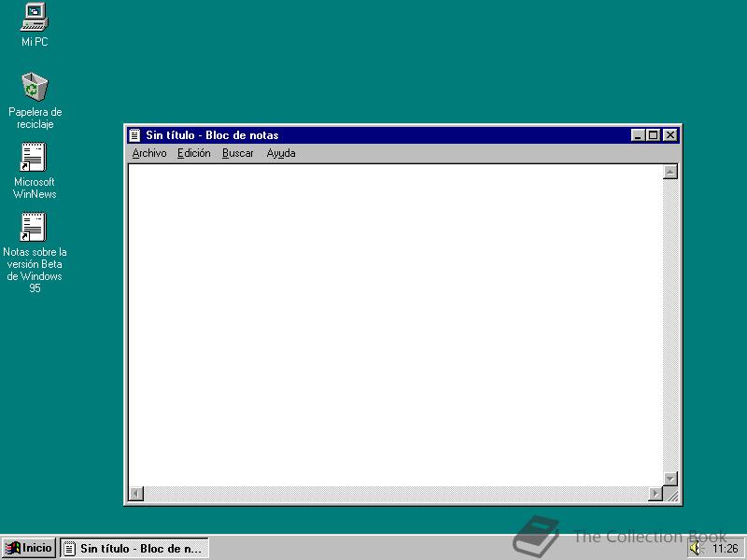Maximize the Bloc de notas window

point(653,135)
